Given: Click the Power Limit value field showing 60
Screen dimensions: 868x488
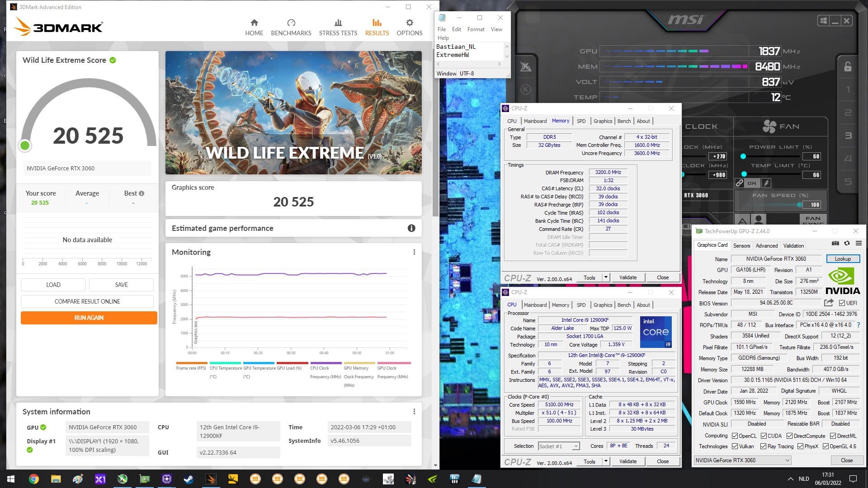Looking at the screenshot, I should coord(812,156).
